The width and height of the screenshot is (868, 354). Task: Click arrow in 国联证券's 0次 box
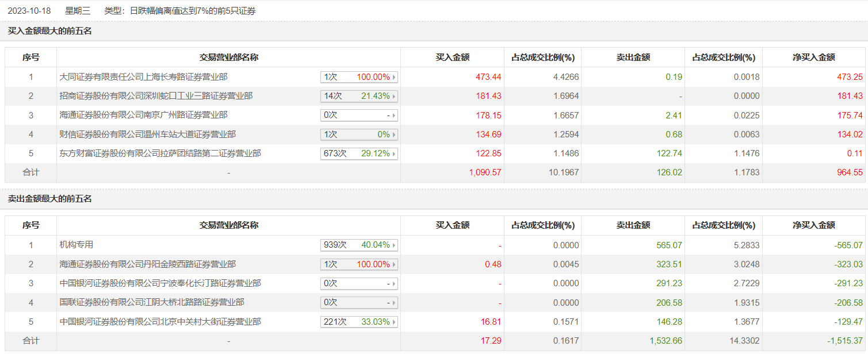pyautogui.click(x=394, y=303)
